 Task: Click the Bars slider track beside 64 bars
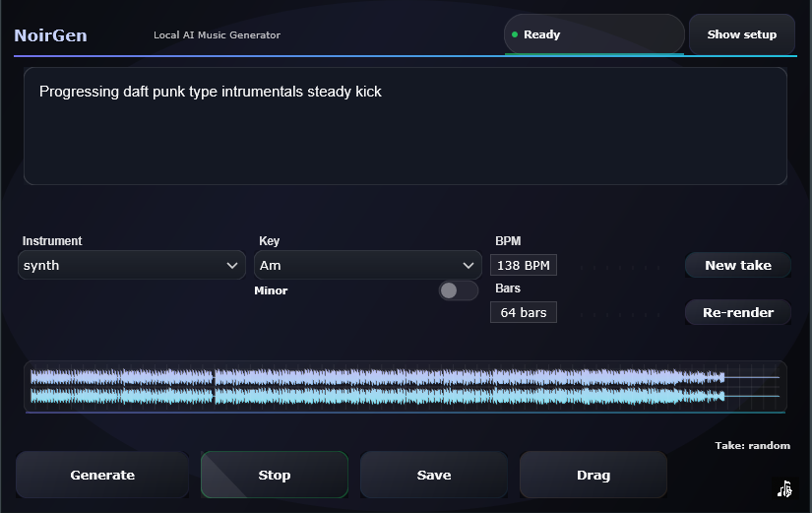[620, 314]
